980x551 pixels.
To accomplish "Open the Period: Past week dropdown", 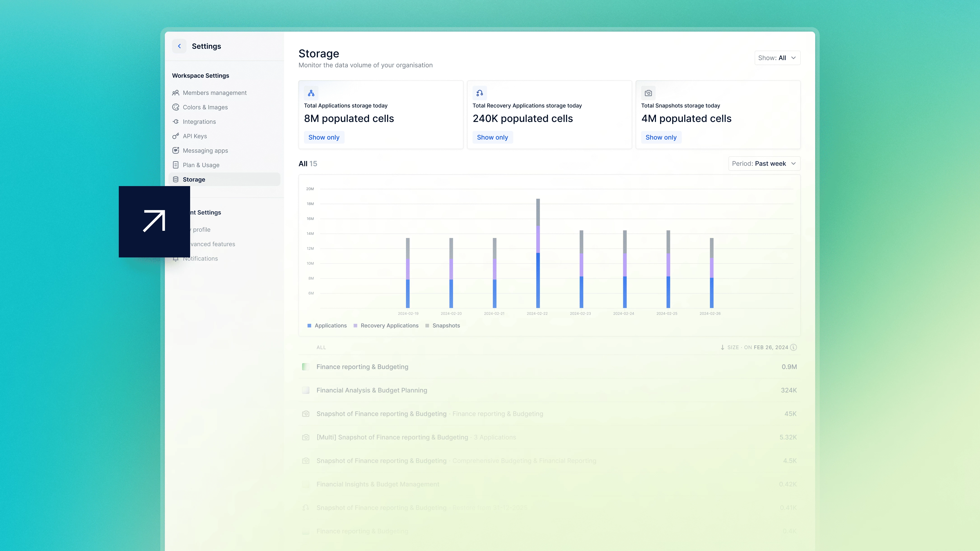I will (764, 164).
